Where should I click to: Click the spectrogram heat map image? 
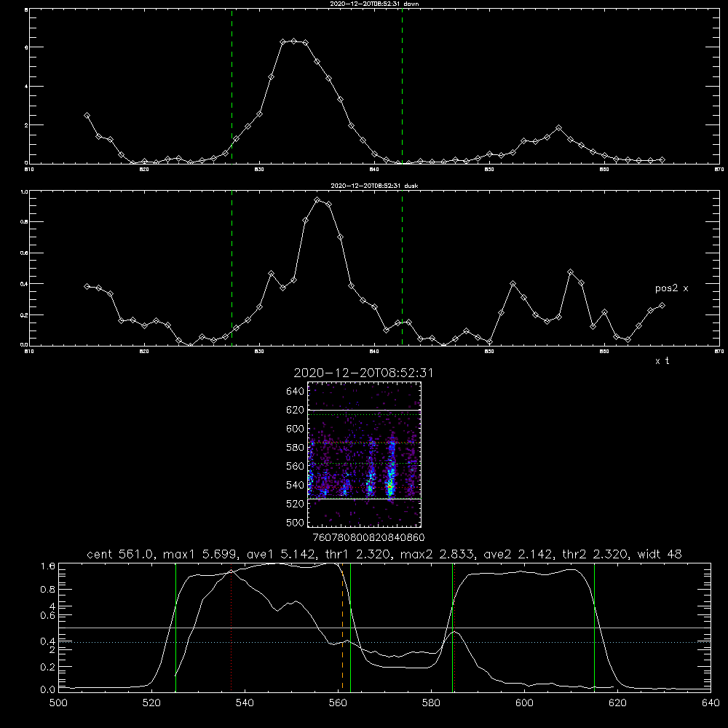coord(365,454)
